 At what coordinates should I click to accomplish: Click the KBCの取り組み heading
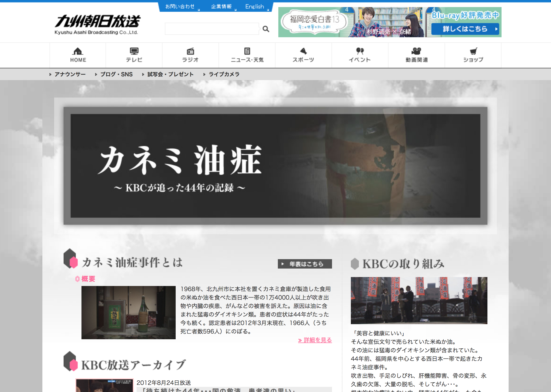(x=403, y=264)
